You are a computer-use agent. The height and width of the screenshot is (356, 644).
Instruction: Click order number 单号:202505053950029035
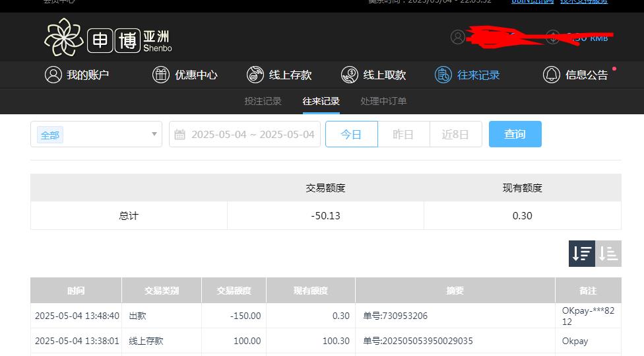[x=418, y=341]
